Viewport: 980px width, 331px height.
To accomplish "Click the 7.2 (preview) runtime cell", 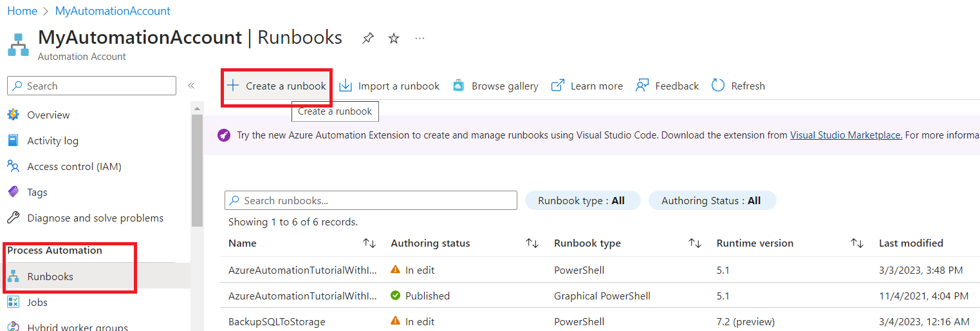I will pyautogui.click(x=746, y=321).
